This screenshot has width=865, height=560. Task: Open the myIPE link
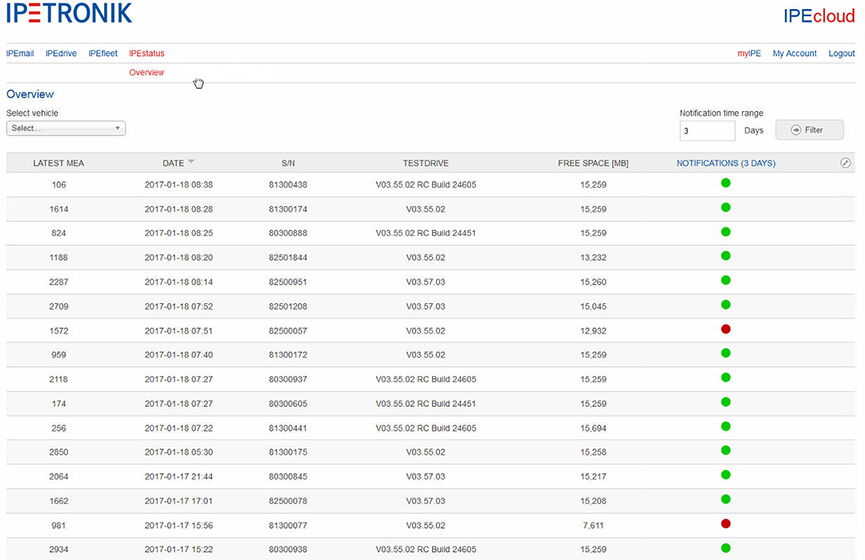(750, 53)
